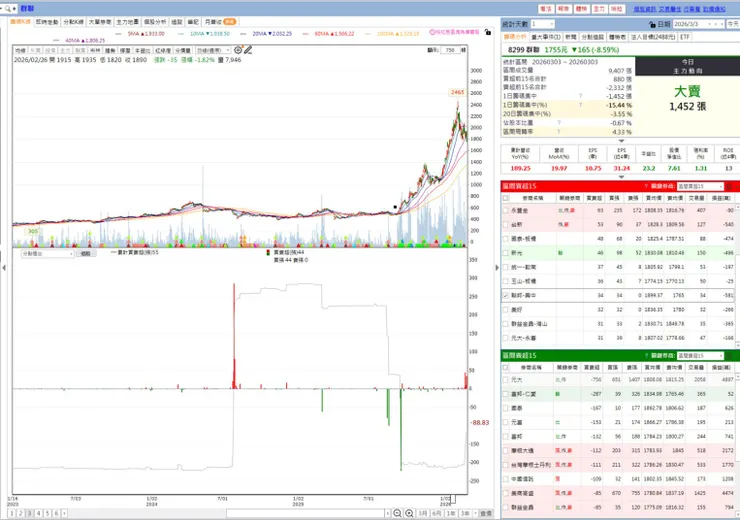Collapse left panel with the left arrow handle
The width and height of the screenshot is (740, 520).
point(4,268)
